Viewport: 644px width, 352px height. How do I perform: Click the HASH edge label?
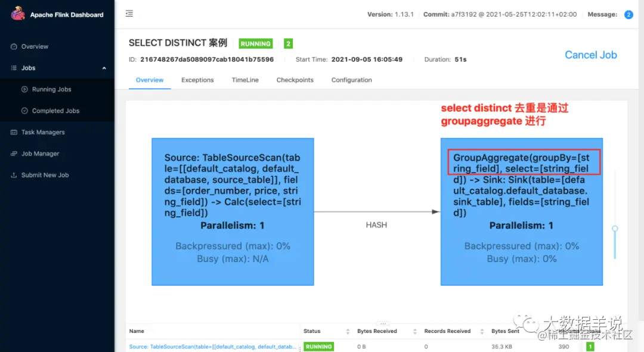click(376, 225)
